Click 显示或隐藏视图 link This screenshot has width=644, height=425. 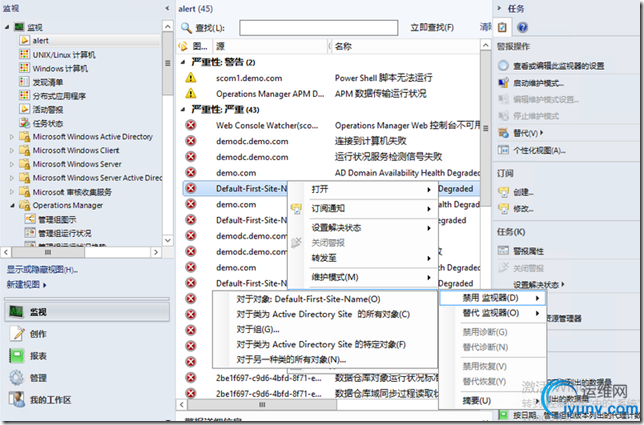click(x=42, y=269)
